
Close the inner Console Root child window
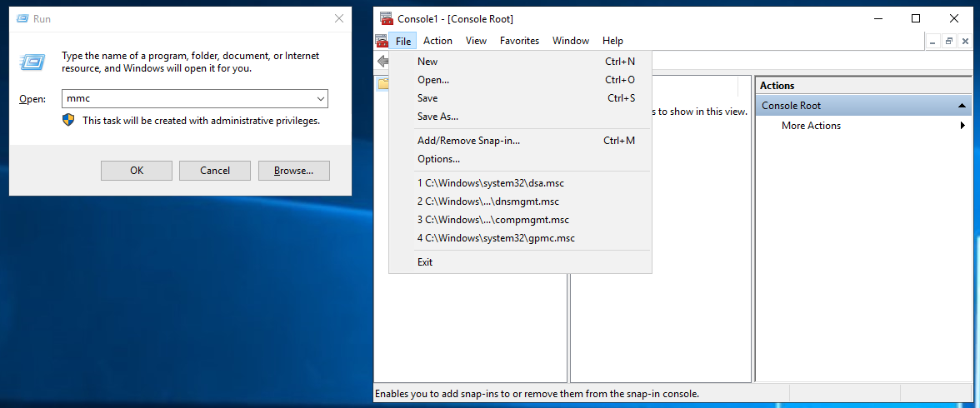[x=964, y=41]
